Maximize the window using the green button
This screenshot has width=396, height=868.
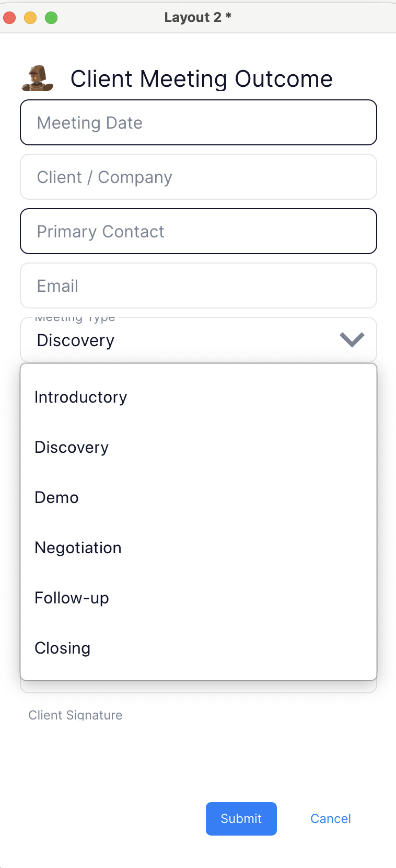(51, 18)
